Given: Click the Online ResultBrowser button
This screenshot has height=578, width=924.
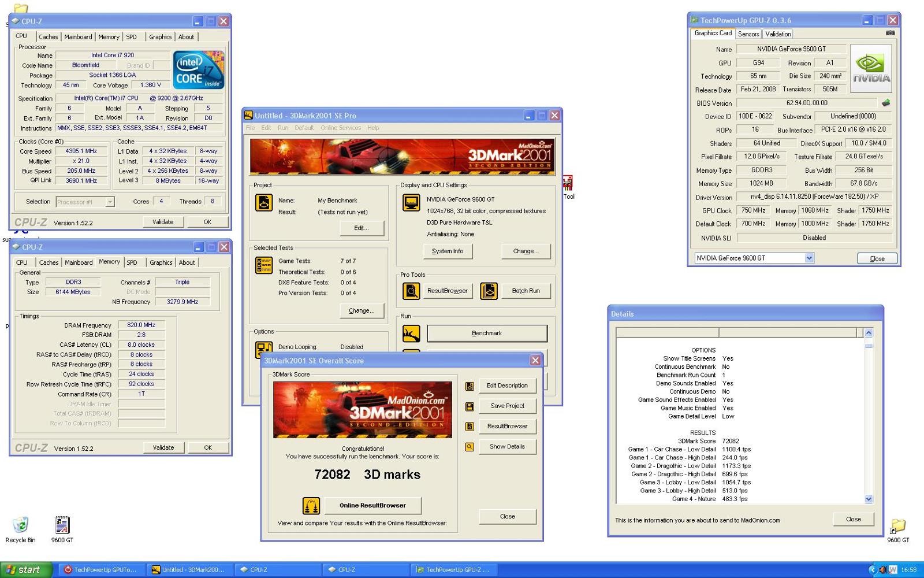Looking at the screenshot, I should pyautogui.click(x=372, y=506).
